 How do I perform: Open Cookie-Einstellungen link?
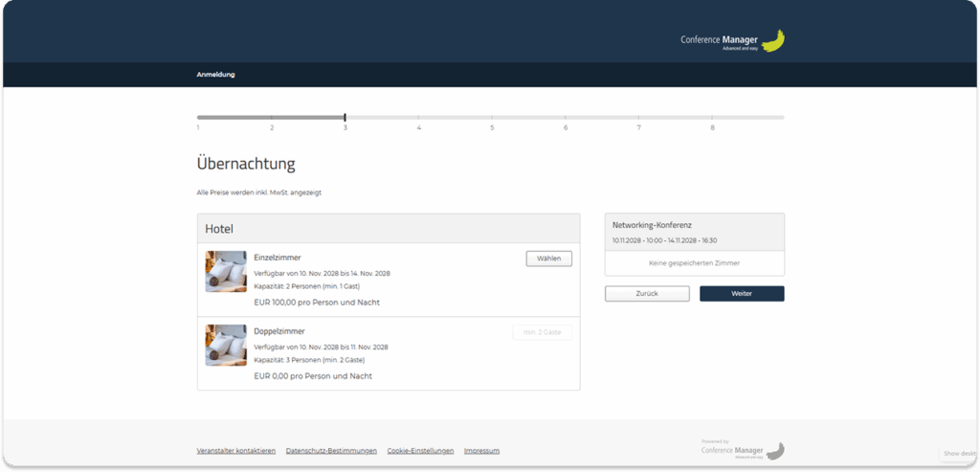[420, 451]
